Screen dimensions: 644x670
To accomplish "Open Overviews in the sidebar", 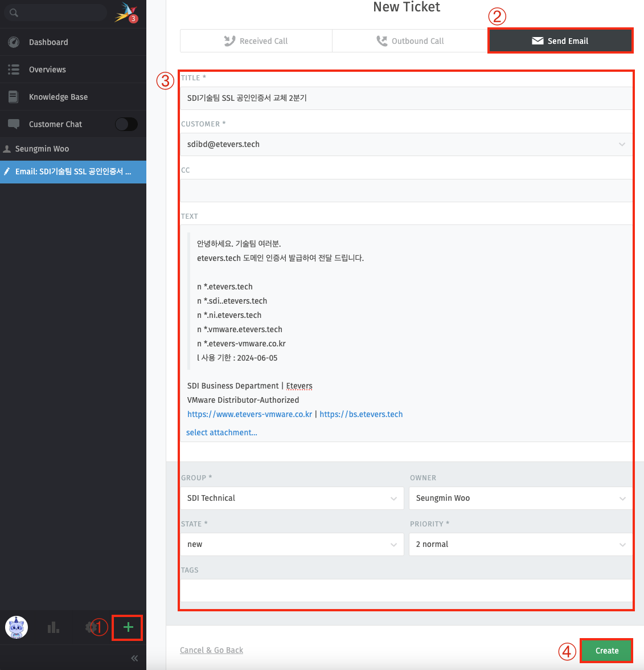I will point(73,70).
